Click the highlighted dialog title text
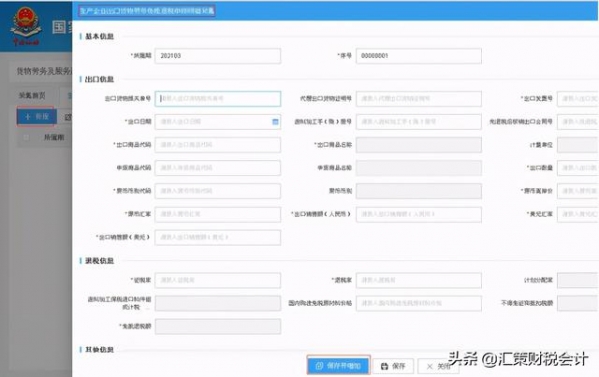Screen dimensions: 599x377 pos(147,11)
